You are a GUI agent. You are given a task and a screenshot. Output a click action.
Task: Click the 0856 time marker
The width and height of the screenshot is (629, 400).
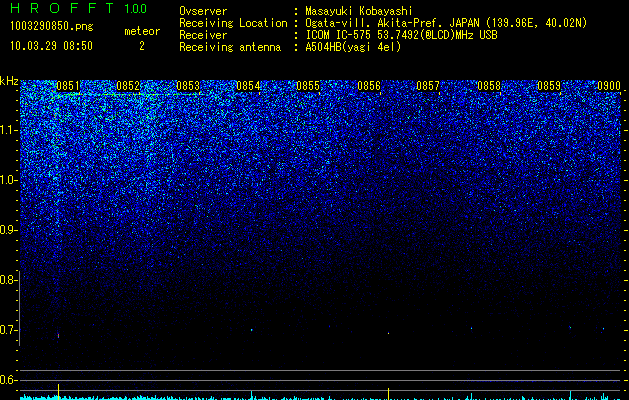point(369,86)
